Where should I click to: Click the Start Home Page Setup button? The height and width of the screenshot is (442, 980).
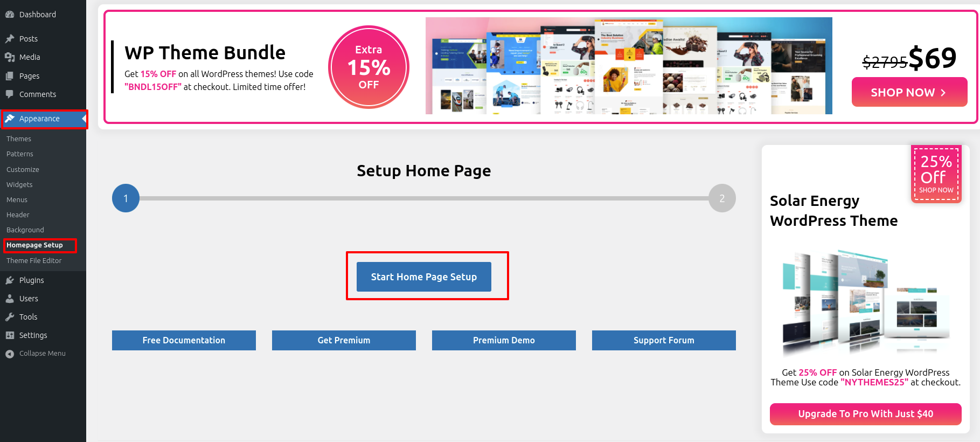pyautogui.click(x=424, y=277)
